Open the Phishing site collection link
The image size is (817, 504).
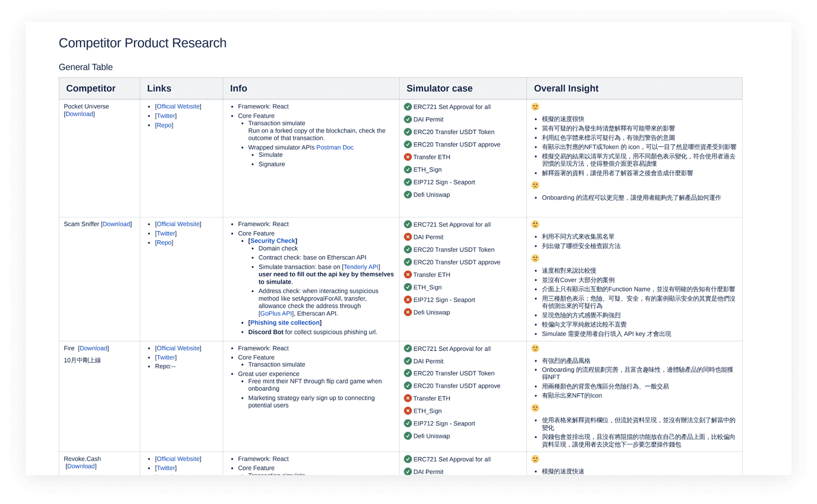coord(285,323)
